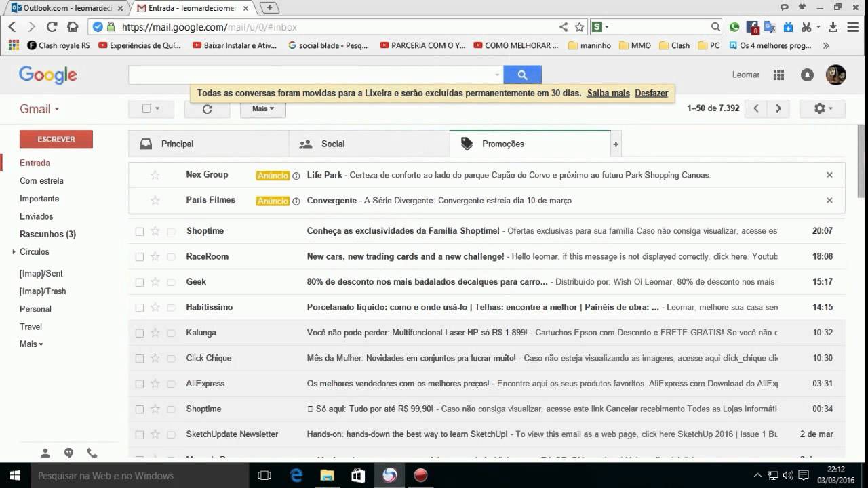
Task: Open settings gear dropdown
Action: click(x=823, y=108)
